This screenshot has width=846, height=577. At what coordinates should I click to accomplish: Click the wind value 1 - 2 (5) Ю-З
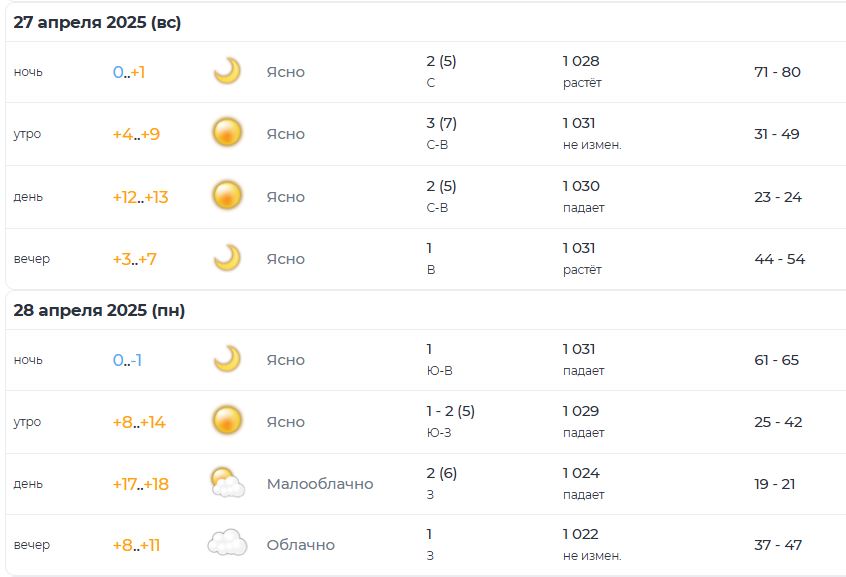tap(451, 422)
